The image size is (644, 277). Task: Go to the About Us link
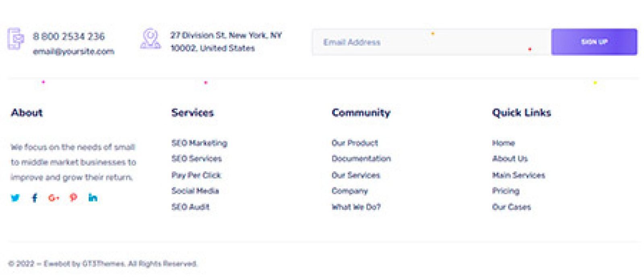(x=510, y=158)
